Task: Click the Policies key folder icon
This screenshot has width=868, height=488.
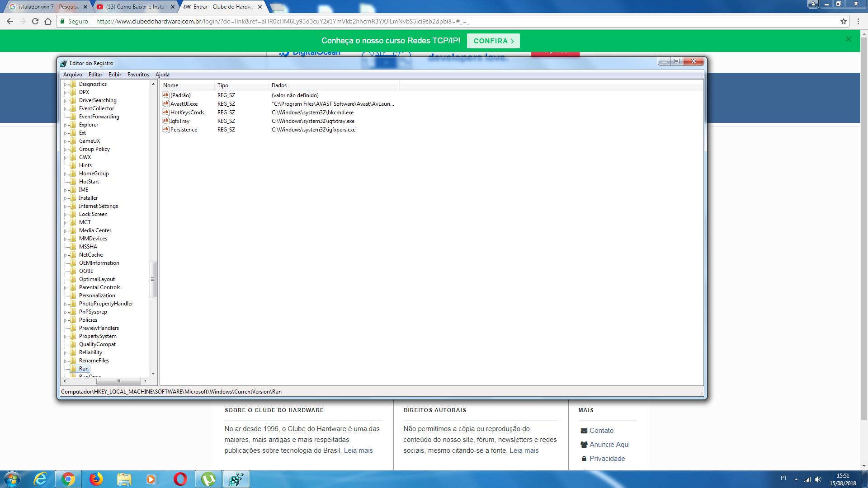Action: (x=73, y=320)
